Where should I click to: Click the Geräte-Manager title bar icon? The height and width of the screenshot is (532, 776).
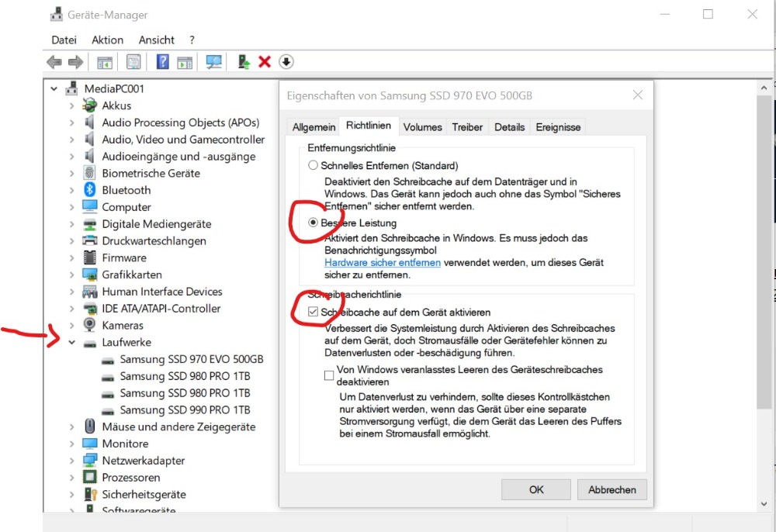(x=57, y=14)
